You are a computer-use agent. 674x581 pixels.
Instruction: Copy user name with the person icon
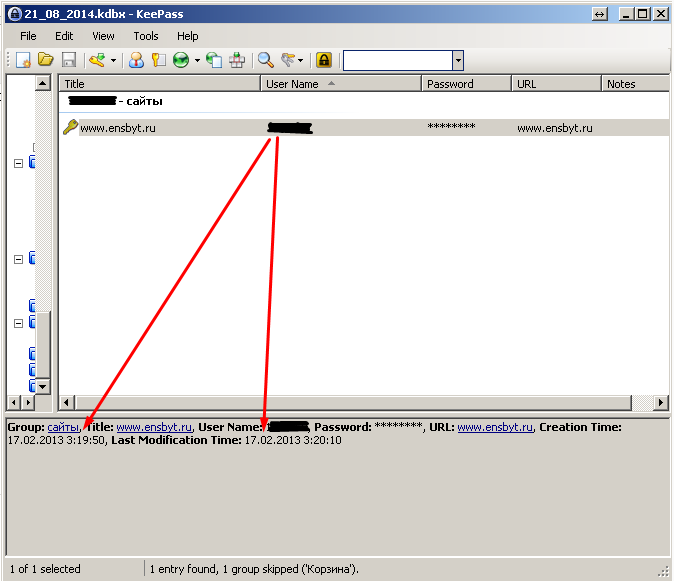point(136,60)
